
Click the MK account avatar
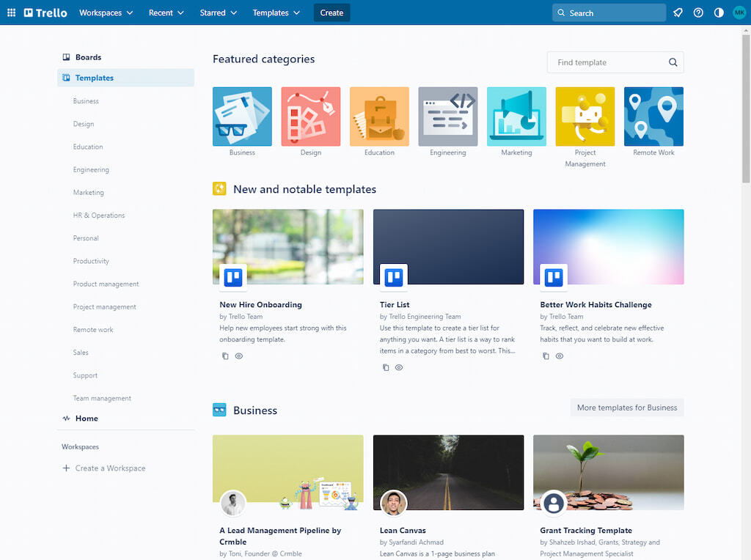point(739,12)
